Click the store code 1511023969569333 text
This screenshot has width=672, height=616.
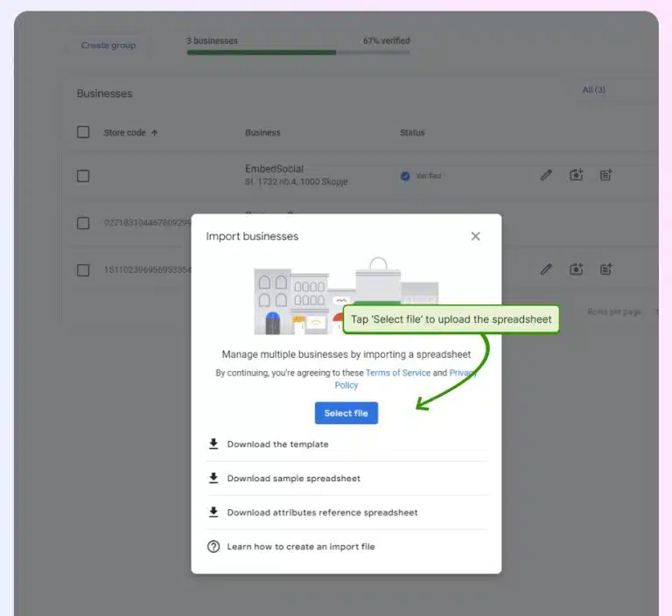[147, 270]
